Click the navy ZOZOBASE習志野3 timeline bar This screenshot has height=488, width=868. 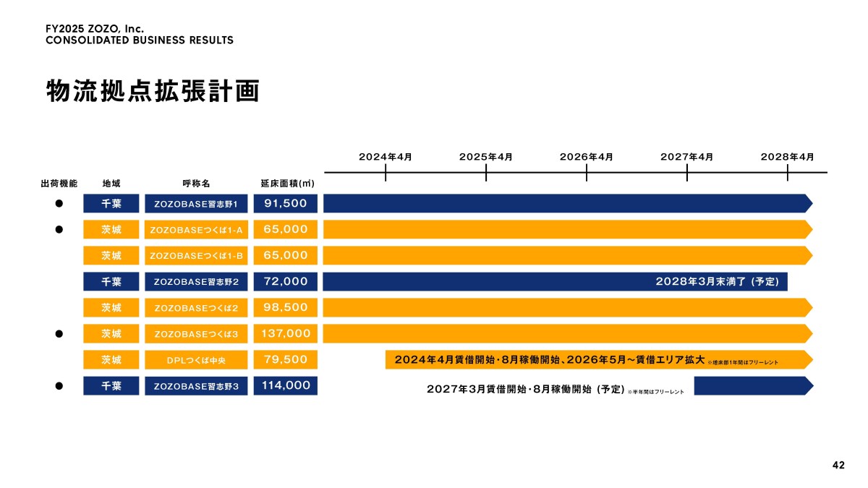pyautogui.click(x=754, y=386)
